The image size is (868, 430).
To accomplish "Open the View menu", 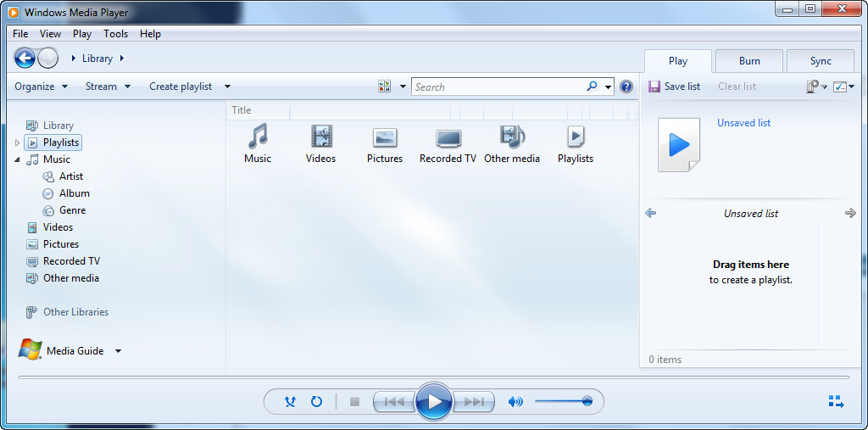I will point(50,34).
